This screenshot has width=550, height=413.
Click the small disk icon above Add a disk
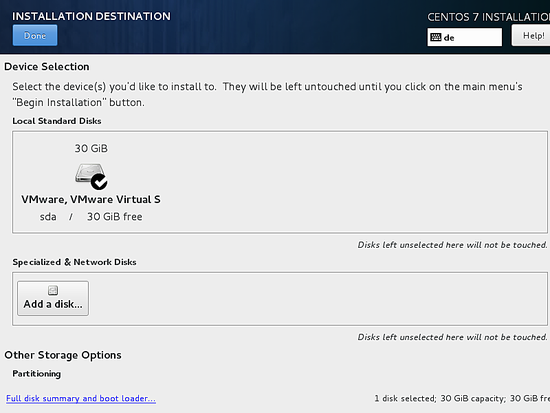[53, 290]
